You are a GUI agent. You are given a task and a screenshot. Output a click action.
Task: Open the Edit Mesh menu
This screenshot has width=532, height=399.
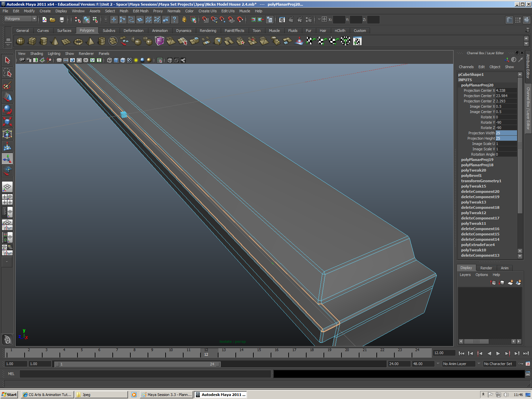click(141, 11)
